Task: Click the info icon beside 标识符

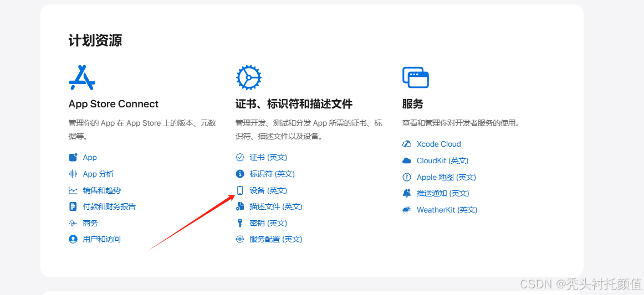Action: pos(240,174)
